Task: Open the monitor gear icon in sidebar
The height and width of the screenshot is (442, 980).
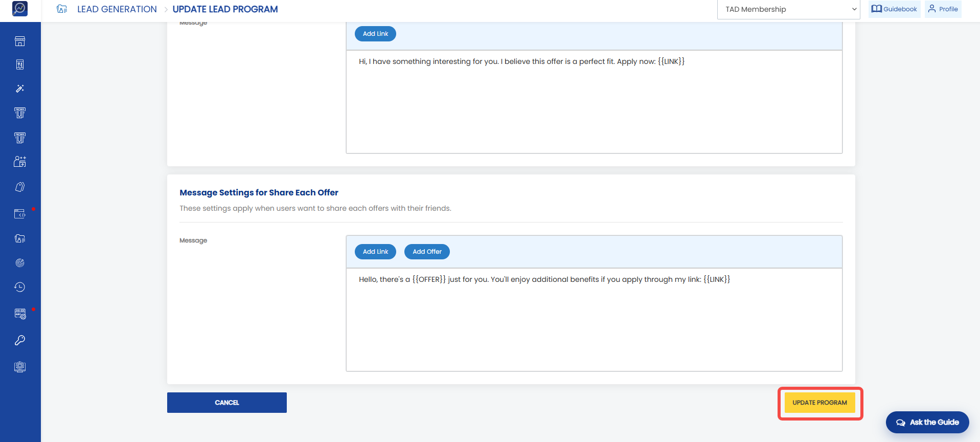Action: click(20, 367)
